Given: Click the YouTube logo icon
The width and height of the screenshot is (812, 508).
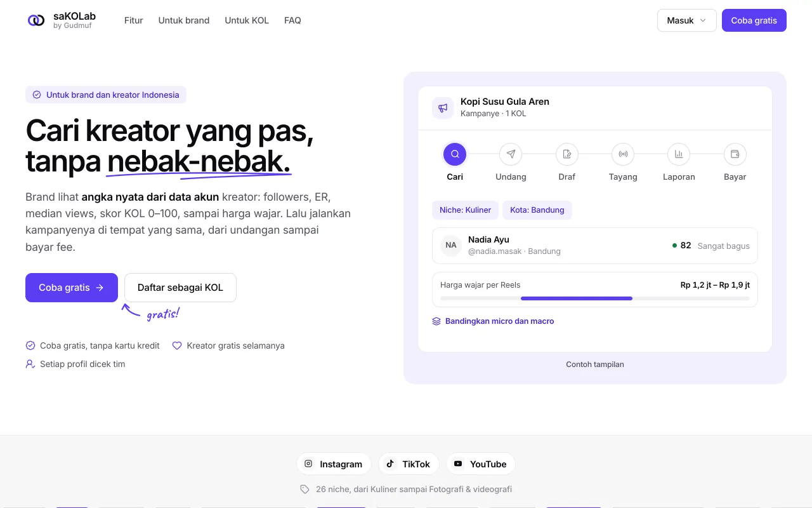Looking at the screenshot, I should click(x=458, y=464).
